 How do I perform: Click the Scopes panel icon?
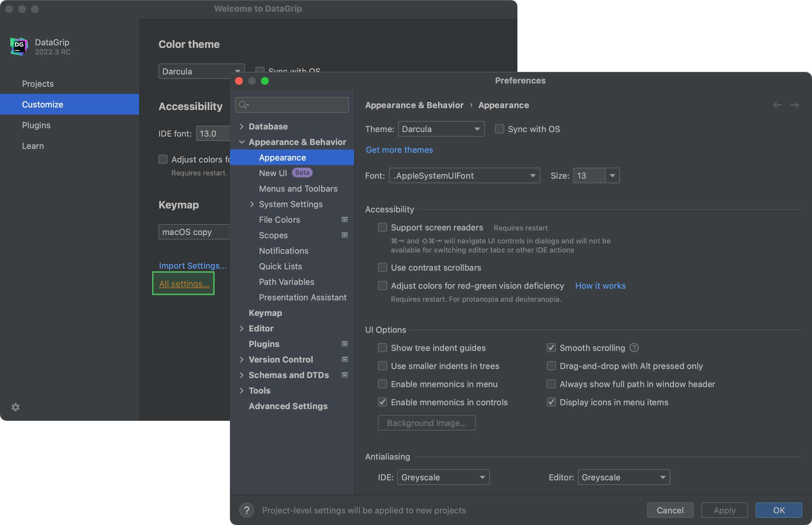345,235
